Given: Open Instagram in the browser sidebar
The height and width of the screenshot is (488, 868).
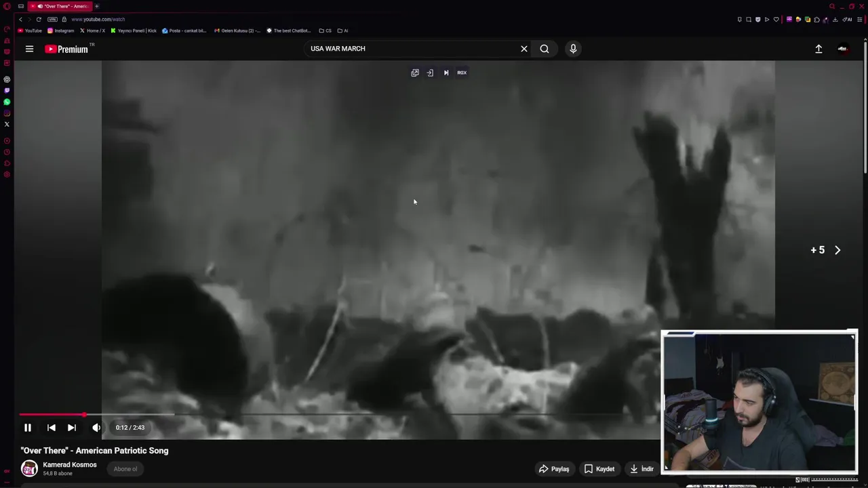Looking at the screenshot, I should click(x=7, y=113).
